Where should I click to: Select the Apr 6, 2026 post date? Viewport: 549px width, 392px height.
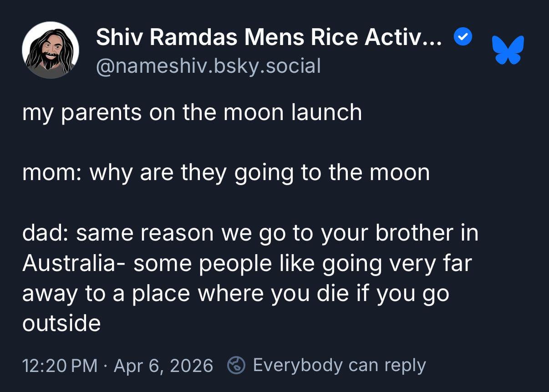163,365
